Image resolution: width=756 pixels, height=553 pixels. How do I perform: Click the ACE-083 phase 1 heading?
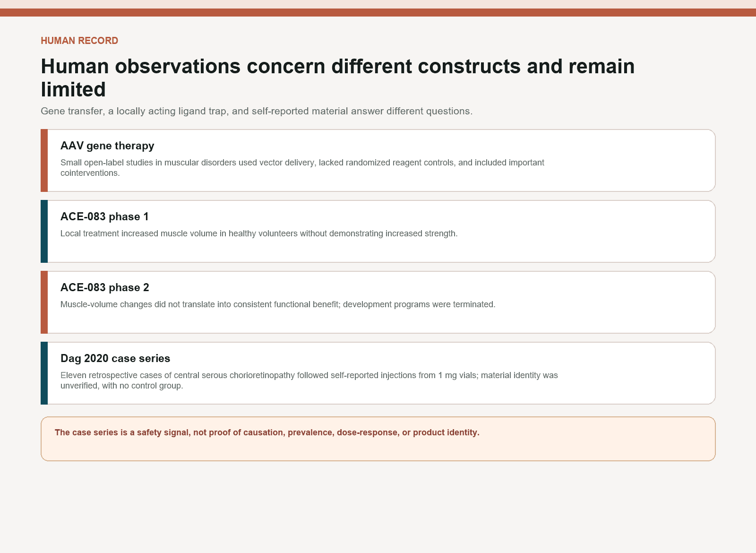pos(104,216)
